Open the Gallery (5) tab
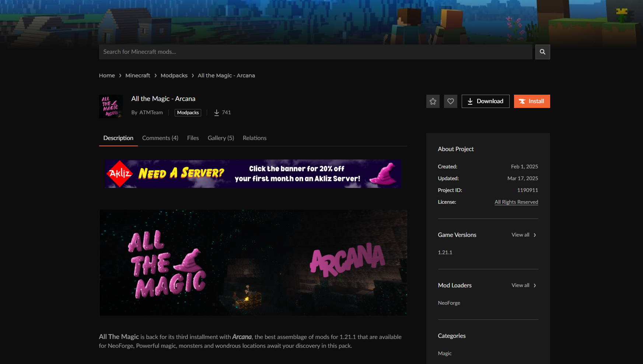643x364 pixels. coord(220,138)
